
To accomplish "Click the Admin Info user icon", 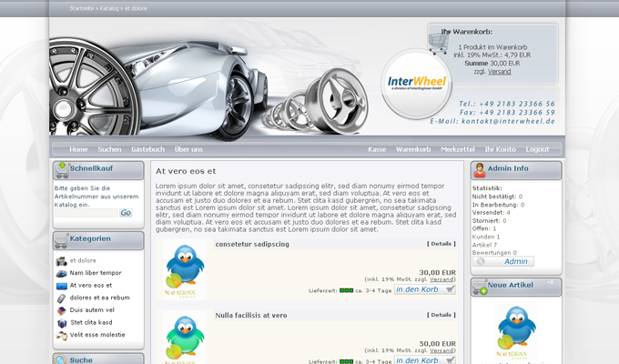I will [480, 170].
